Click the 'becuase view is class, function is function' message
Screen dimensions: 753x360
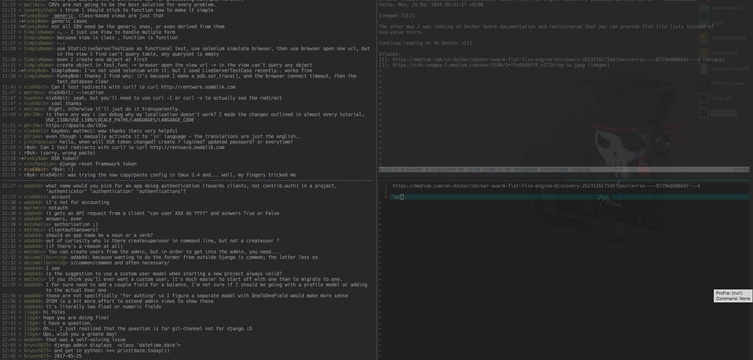coord(117,37)
